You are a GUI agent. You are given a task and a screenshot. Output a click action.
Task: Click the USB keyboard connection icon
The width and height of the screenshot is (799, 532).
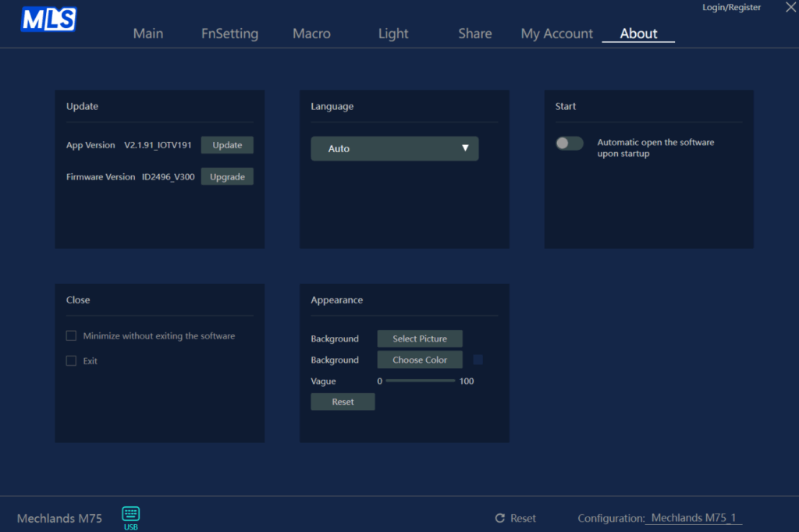click(x=130, y=513)
